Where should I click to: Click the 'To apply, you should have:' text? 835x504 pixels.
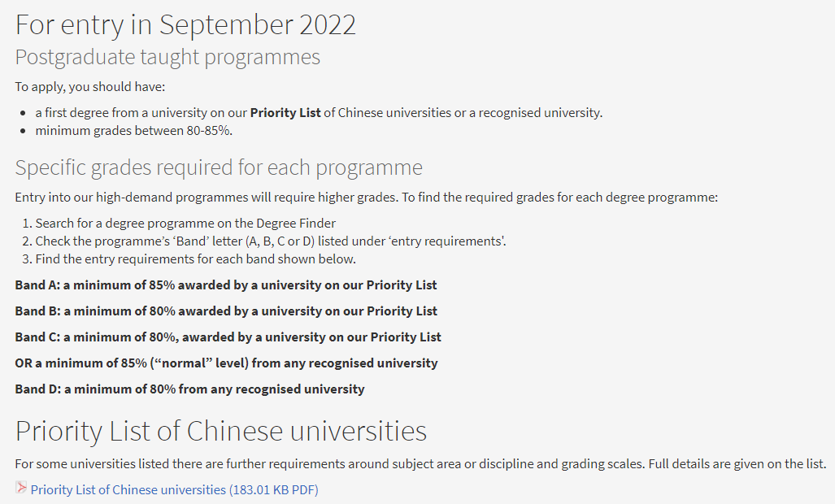pos(90,87)
